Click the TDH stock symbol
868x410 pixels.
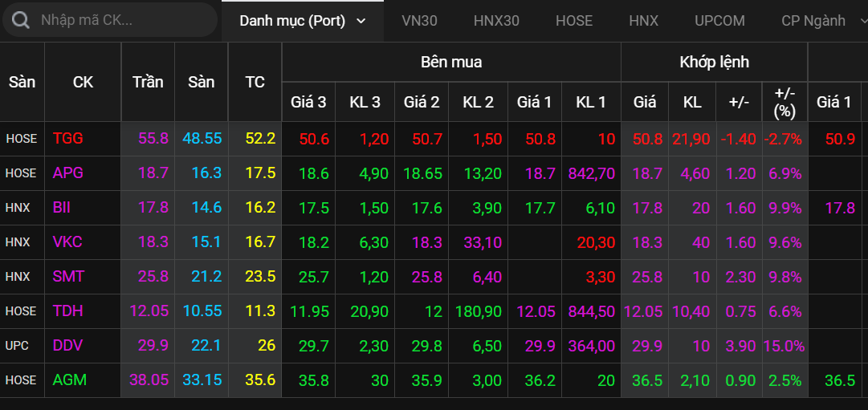click(67, 311)
